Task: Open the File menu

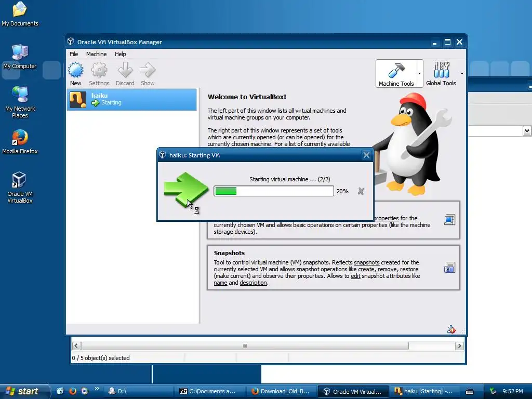Action: tap(74, 54)
